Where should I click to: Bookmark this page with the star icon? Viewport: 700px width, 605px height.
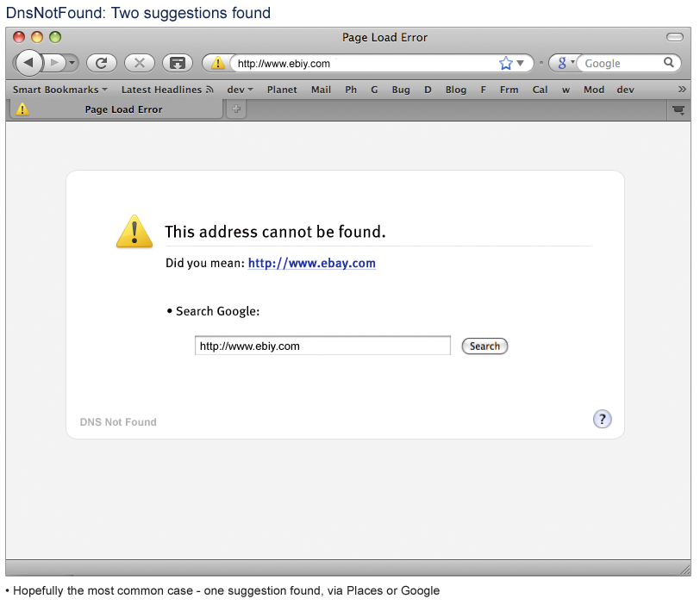tap(506, 63)
